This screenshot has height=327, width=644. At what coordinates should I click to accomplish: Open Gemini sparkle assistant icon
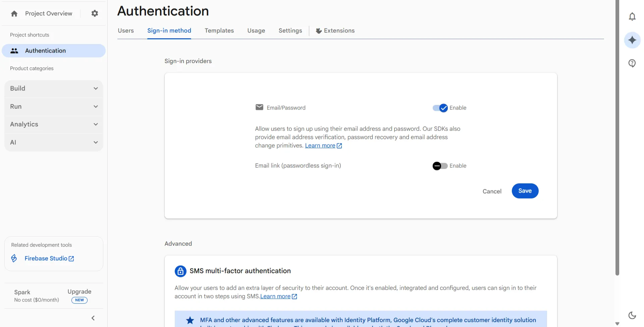click(632, 40)
